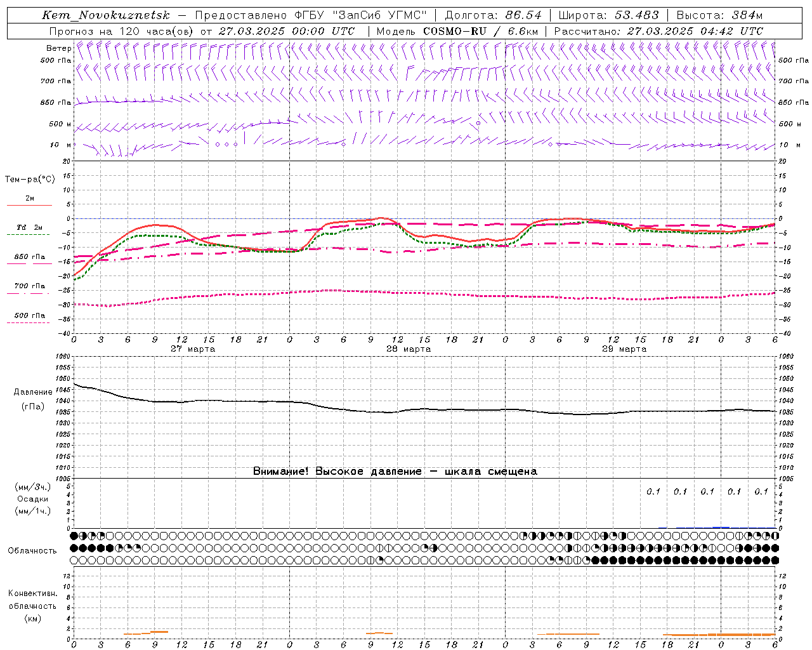This screenshot has height=650, width=812.
Task: Select the Модель COSMO-RU / 6.6км label
Action: (457, 31)
